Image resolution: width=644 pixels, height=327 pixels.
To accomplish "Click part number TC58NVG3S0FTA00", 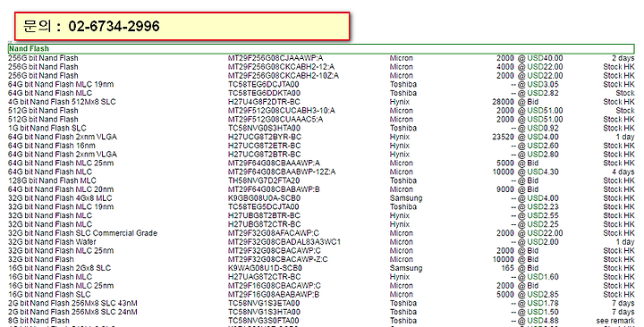I will (x=264, y=321).
